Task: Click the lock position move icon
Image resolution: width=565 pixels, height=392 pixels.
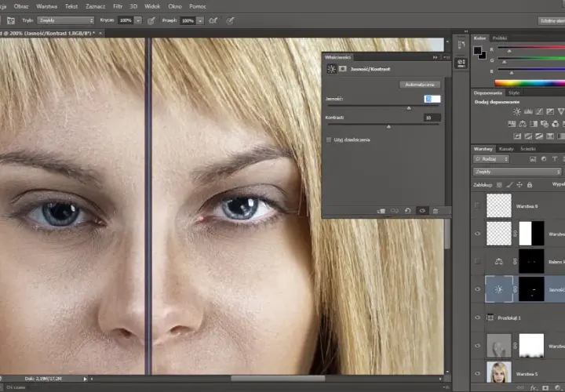Action: pyautogui.click(x=519, y=185)
